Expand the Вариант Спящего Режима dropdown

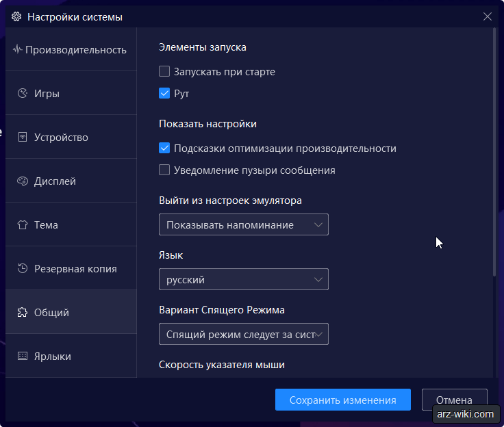tap(244, 334)
